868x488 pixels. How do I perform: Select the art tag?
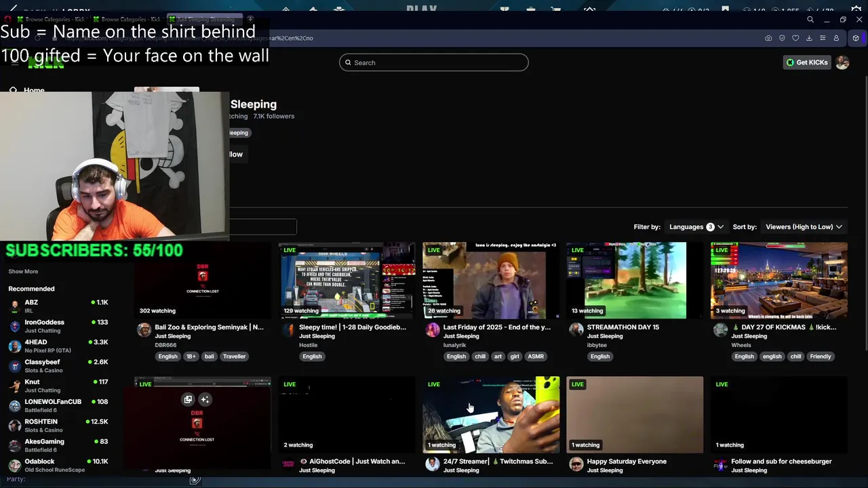(498, 357)
